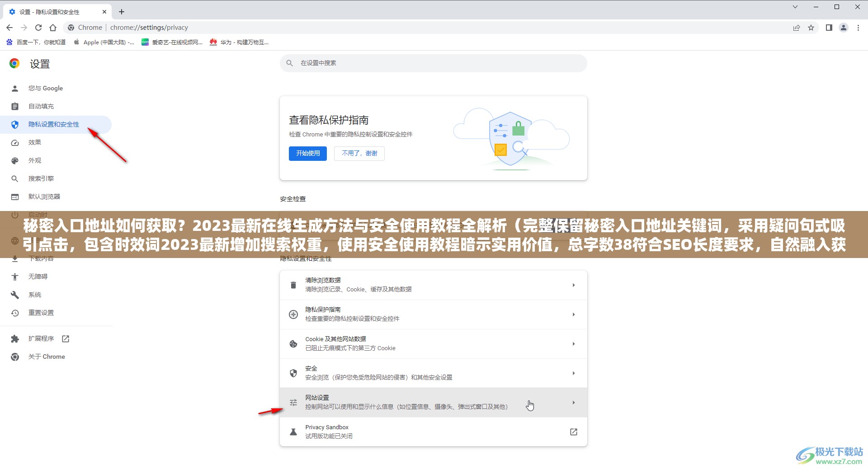Image resolution: width=868 pixels, height=469 pixels.
Task: Select the 安全 shield icon
Action: (x=293, y=373)
